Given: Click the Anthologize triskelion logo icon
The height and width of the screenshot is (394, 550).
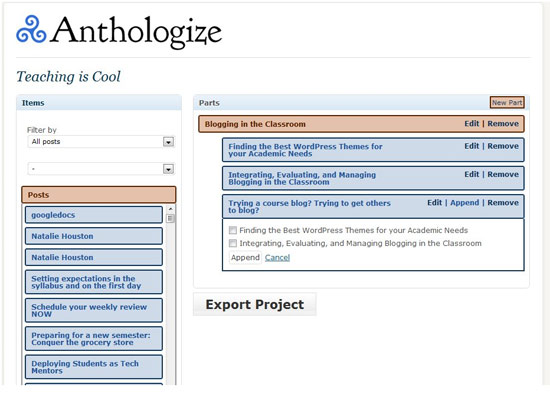Looking at the screenshot, I should [x=31, y=29].
